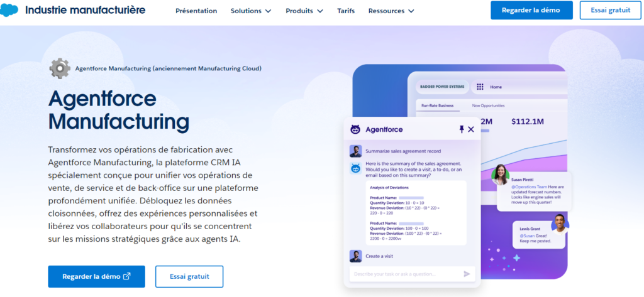Click 'Describe your task or ask a question' field
Viewport: 644px width, 297px height.
(412, 274)
